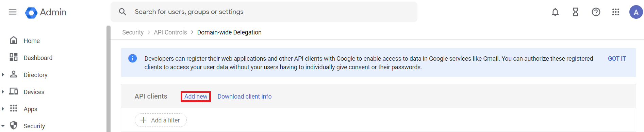The width and height of the screenshot is (644, 132).
Task: Click Add new API client
Action: click(196, 97)
